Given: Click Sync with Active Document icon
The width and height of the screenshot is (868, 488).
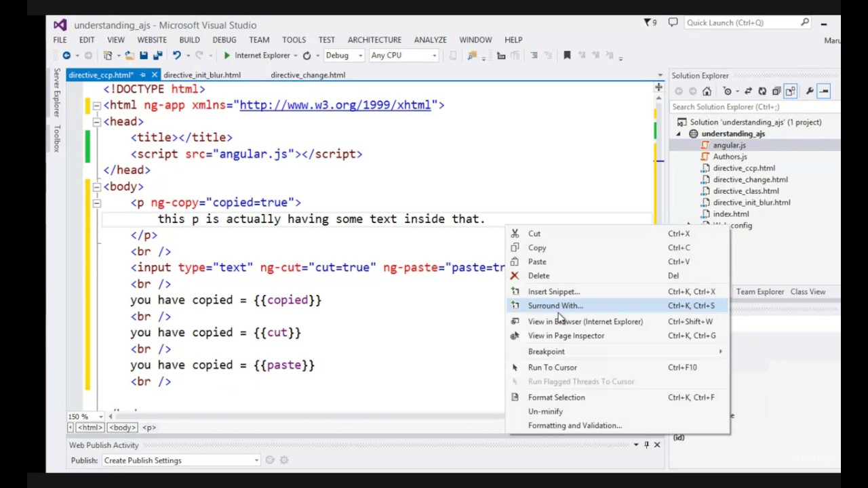Looking at the screenshot, I should [748, 91].
